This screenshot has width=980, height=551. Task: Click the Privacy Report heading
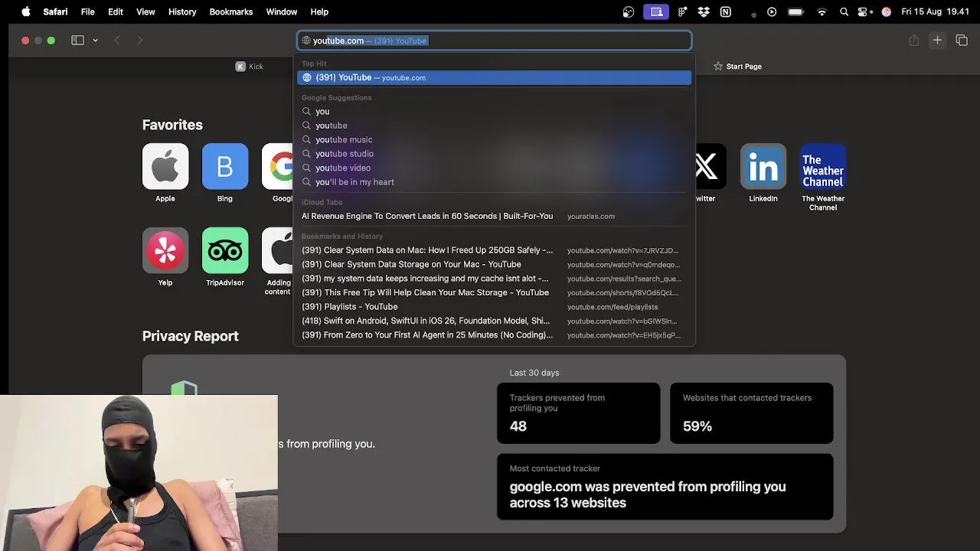pyautogui.click(x=191, y=336)
